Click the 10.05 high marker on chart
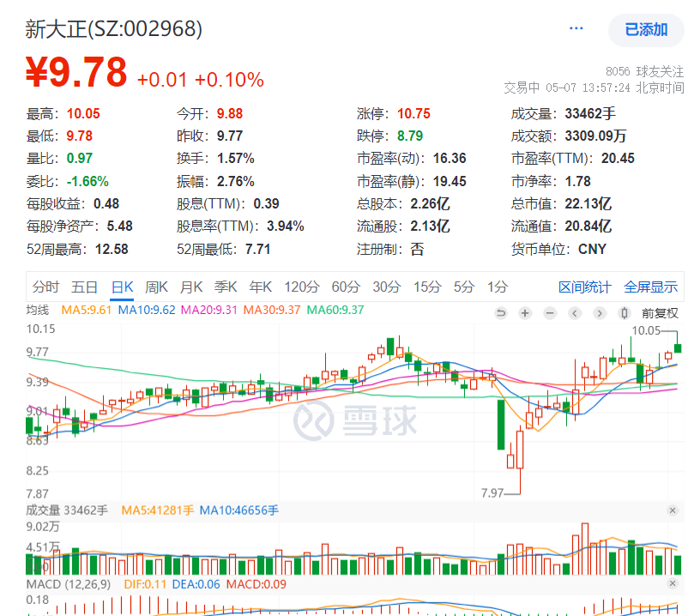This screenshot has height=616, width=688. pos(646,330)
